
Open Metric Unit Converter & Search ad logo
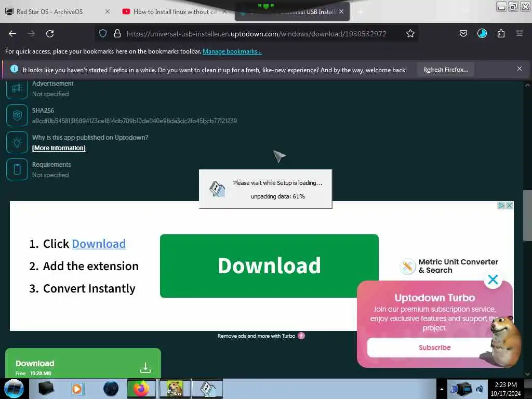[407, 266]
